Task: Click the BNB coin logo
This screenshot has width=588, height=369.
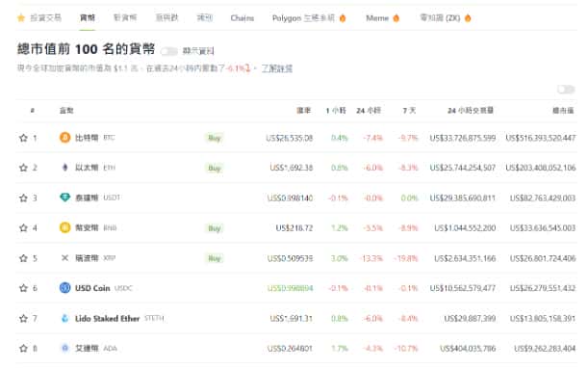Action: pyautogui.click(x=64, y=227)
